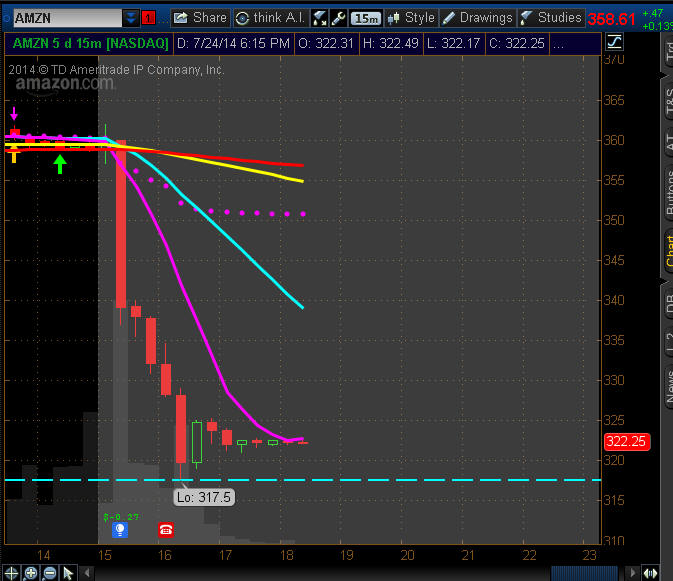Click the earnings lightbulb icon

[x=120, y=530]
